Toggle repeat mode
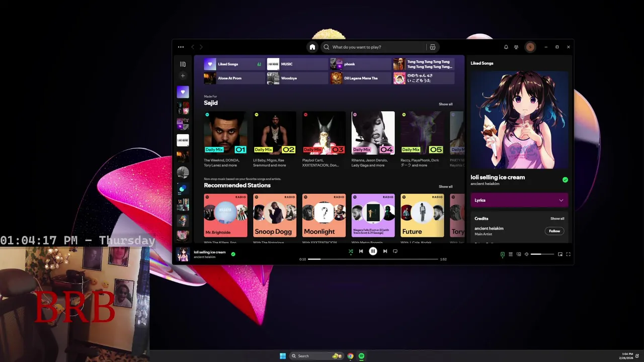Image resolution: width=644 pixels, height=362 pixels. pos(395,251)
